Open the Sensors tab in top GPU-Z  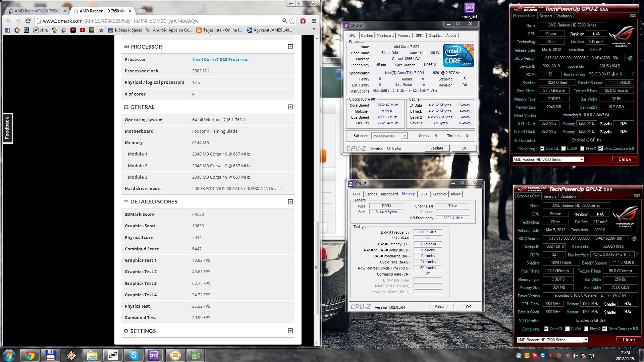tap(546, 16)
